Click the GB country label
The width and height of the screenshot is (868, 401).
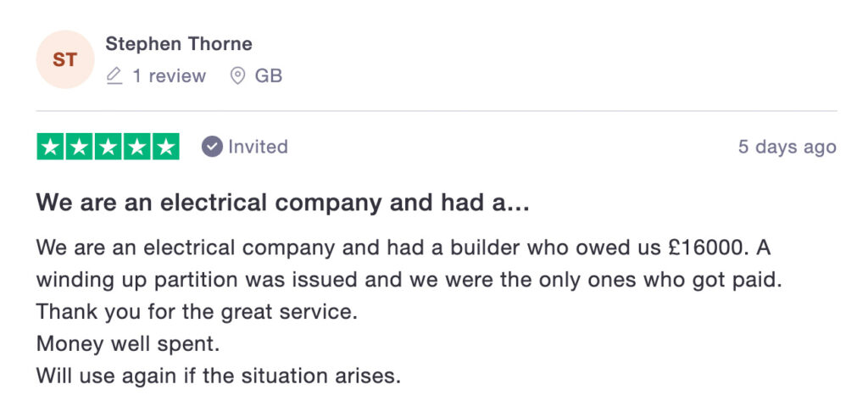(269, 76)
